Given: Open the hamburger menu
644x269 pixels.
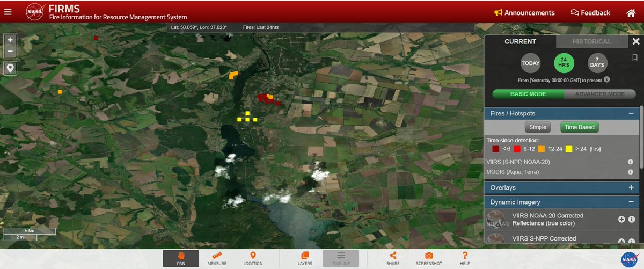Looking at the screenshot, I should click(8, 12).
